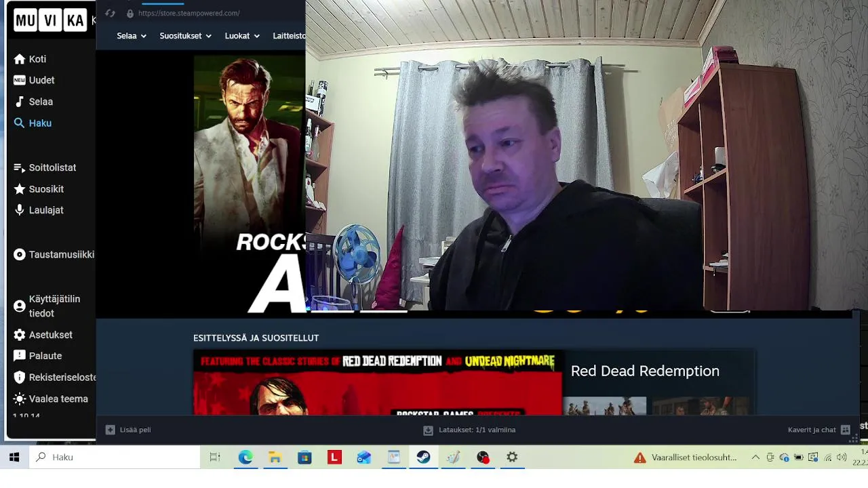Viewport: 868px width, 488px height.
Task: Open Rekisteriseloste privacy statement
Action: point(54,378)
